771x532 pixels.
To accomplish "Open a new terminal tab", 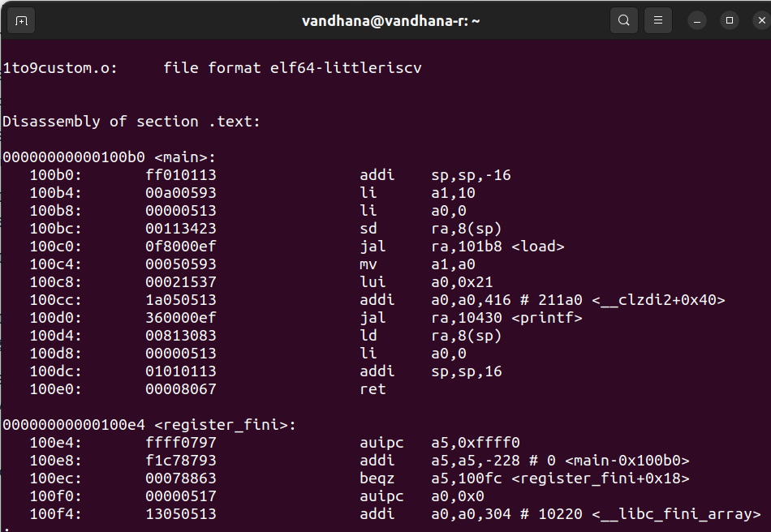I will [20, 20].
